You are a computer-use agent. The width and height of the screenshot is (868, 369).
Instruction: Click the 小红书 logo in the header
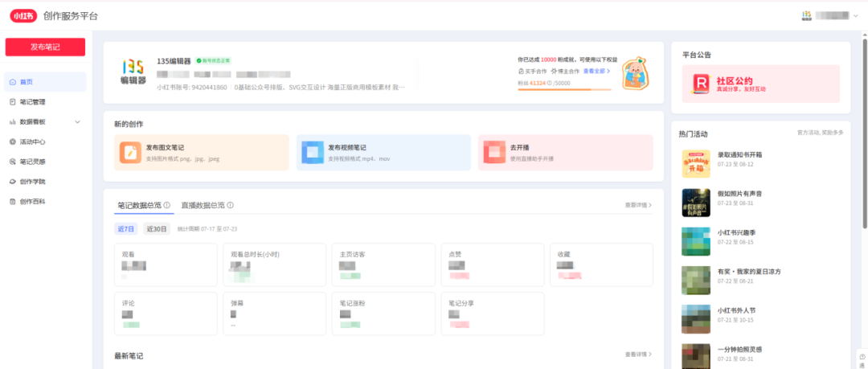[x=23, y=16]
